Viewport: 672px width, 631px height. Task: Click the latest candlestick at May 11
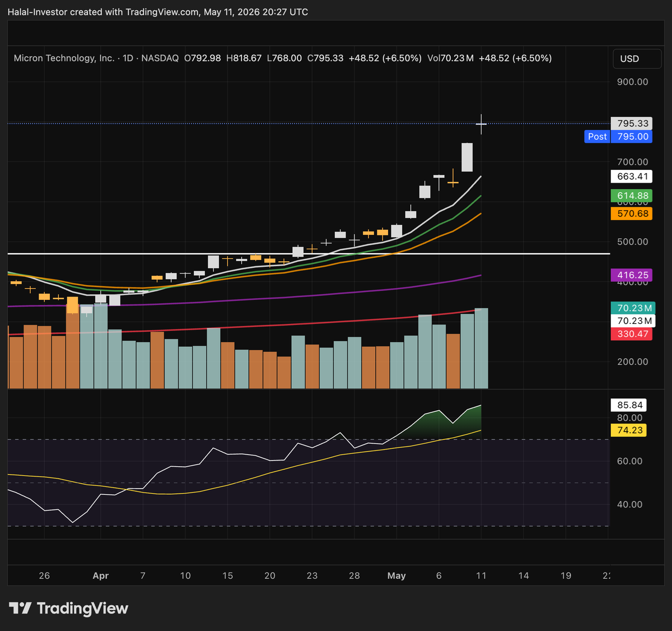pyautogui.click(x=481, y=124)
